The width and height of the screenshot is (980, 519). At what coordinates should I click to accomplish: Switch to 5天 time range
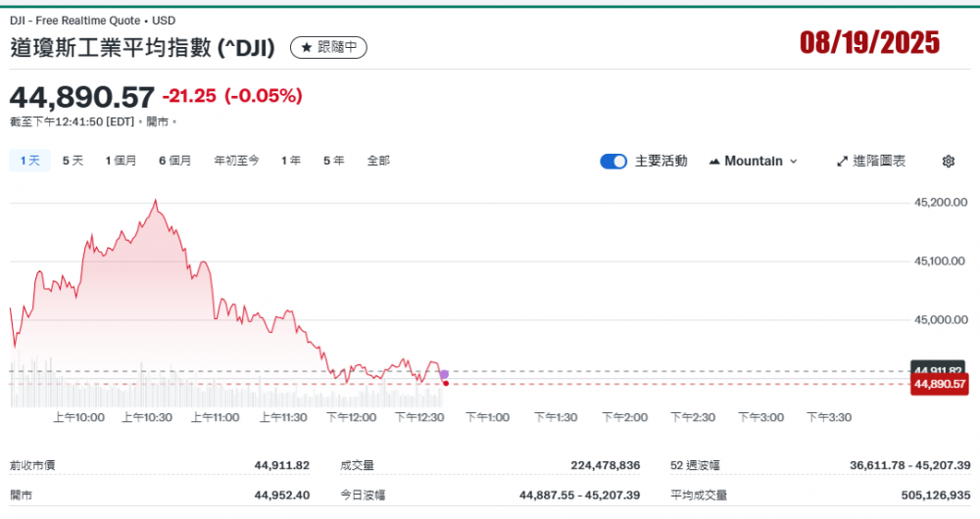(x=73, y=161)
